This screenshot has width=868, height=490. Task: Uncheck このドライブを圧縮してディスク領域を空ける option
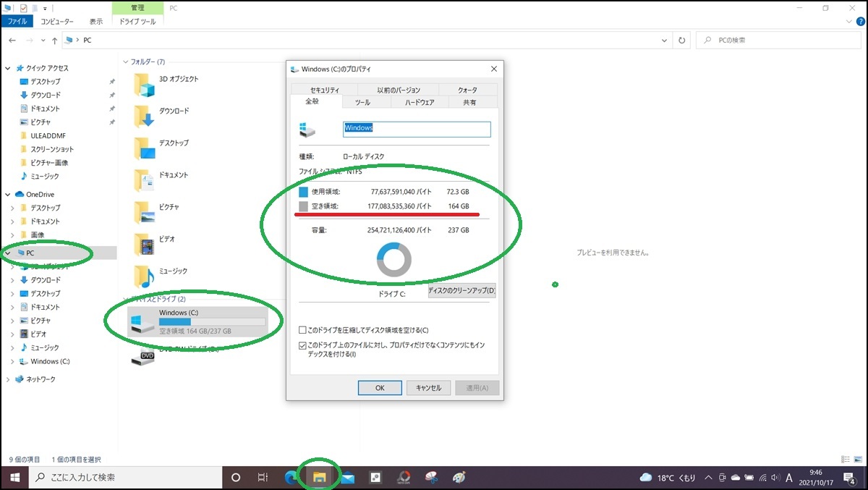(x=302, y=329)
